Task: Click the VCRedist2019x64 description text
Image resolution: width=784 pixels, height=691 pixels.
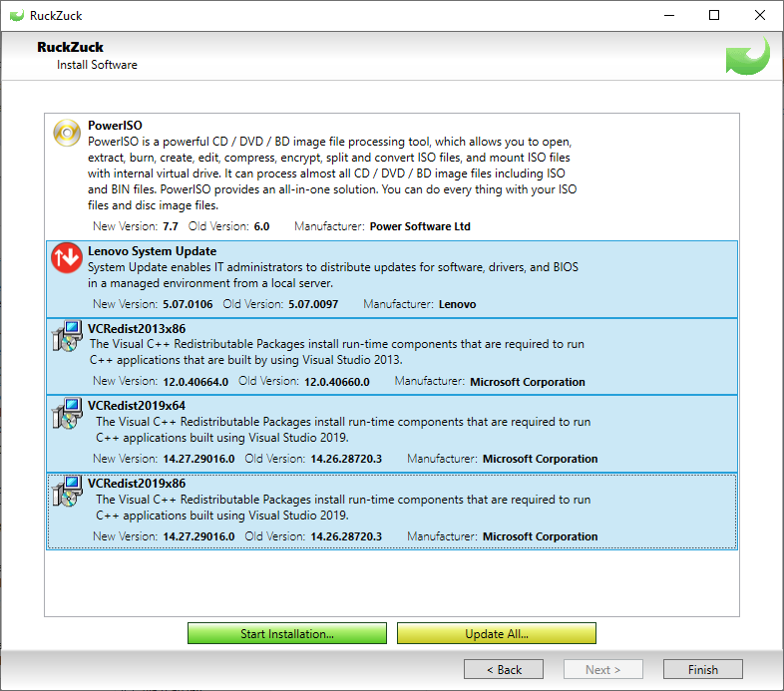Action: (343, 430)
